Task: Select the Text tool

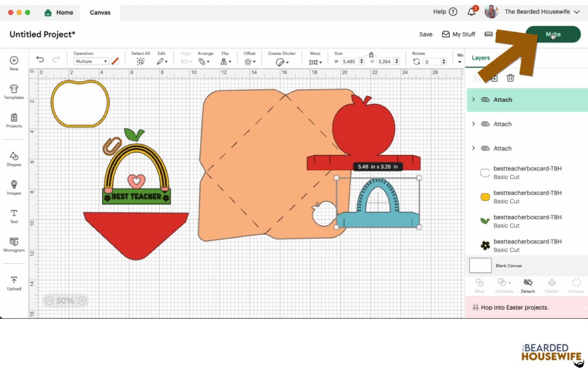Action: coord(14,216)
